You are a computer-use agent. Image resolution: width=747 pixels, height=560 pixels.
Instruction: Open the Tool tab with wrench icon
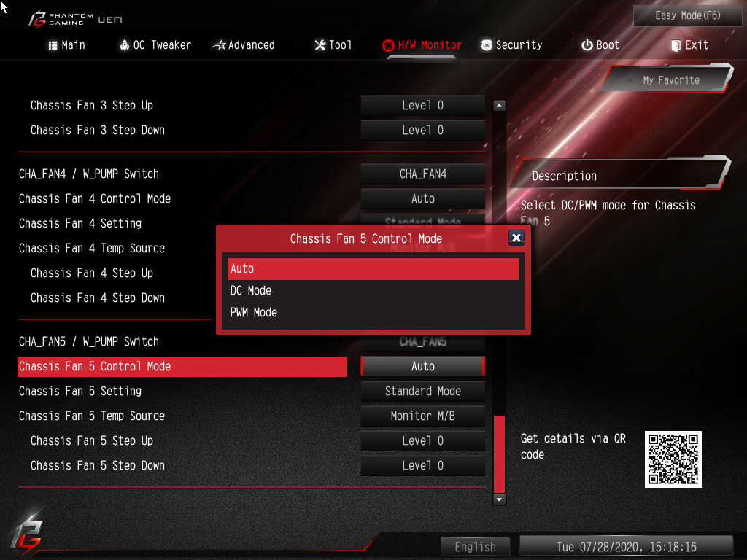tap(333, 45)
